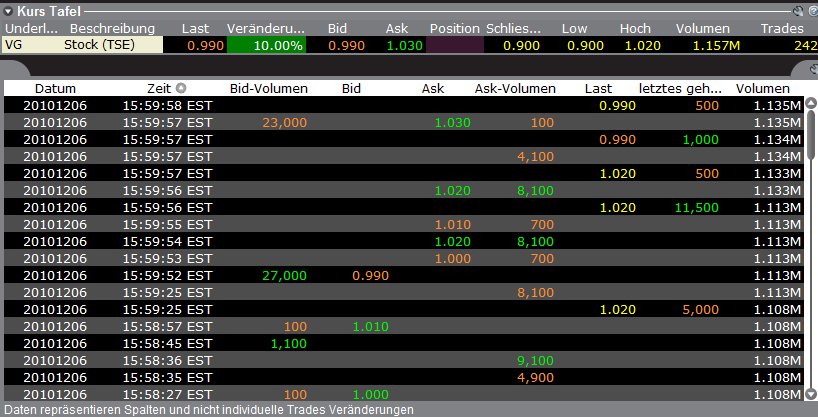Click the Daten repräsentieren Spalten status note
This screenshot has width=818, height=417.
(x=209, y=410)
